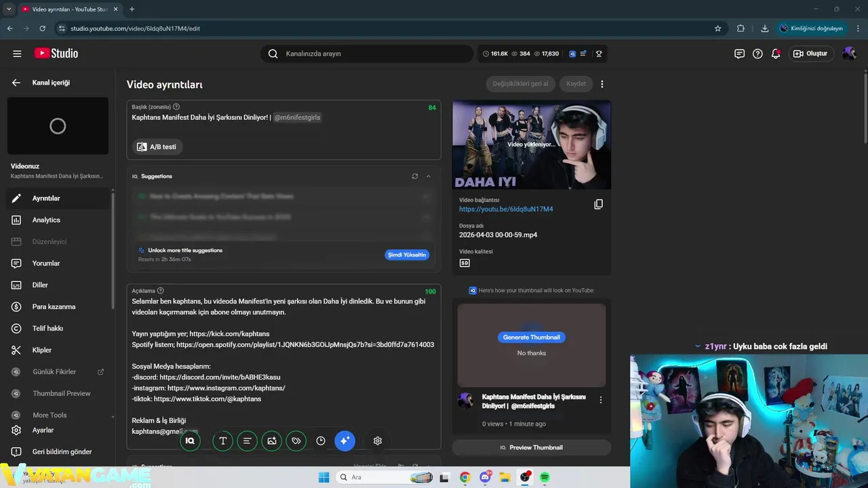
Task: Reload the page in Chrome
Action: pos(42,28)
